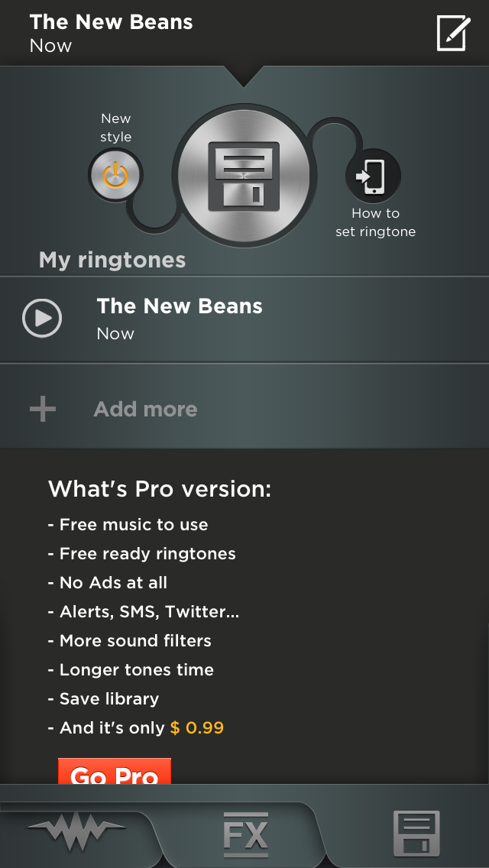
Task: Click the How to set ringtone label
Action: coord(375,222)
